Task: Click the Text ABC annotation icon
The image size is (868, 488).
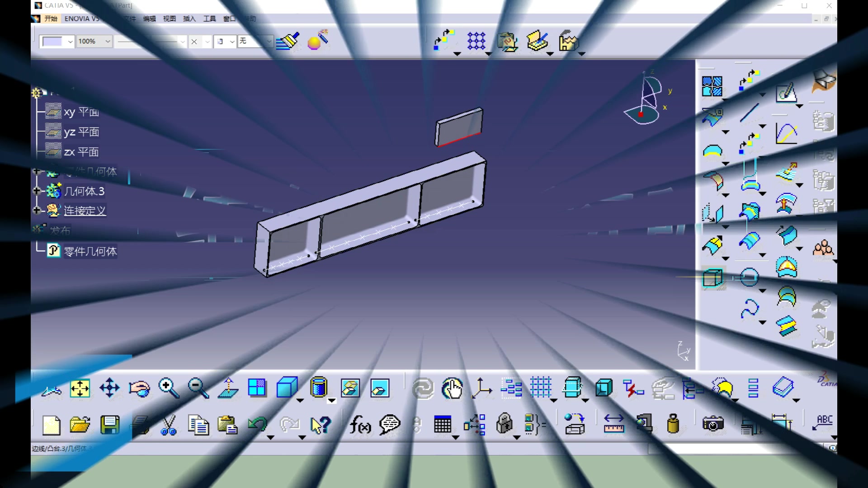Action: point(823,423)
